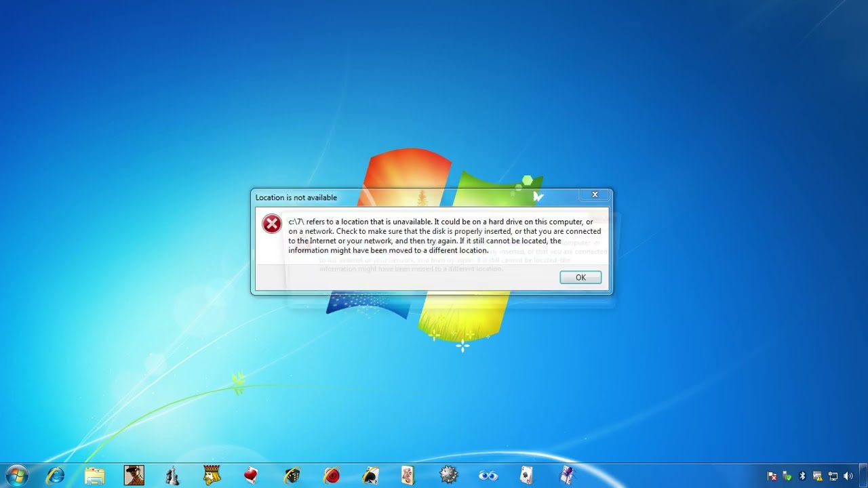Launch Hearts card game from taskbar
868x488 pixels.
[251, 476]
